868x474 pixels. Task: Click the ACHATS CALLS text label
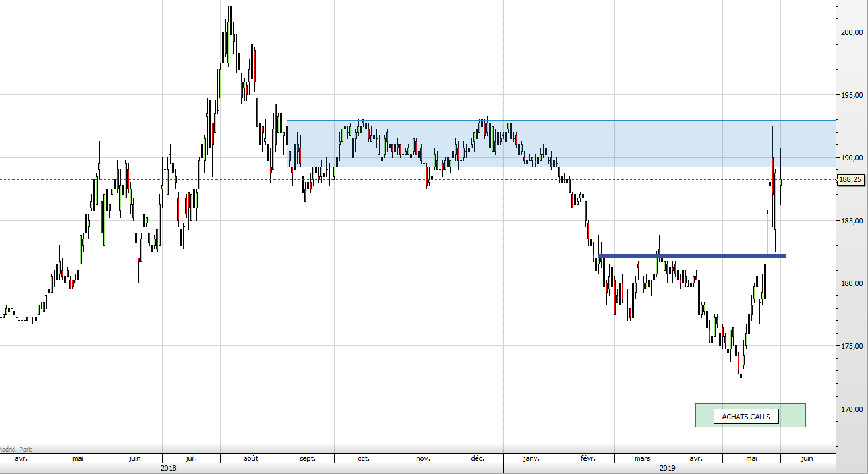[746, 417]
